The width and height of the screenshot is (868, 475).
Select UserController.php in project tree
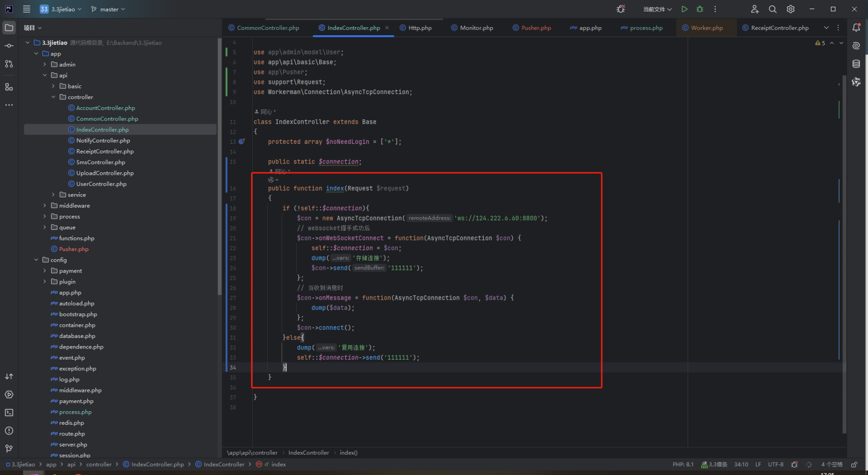pos(101,184)
